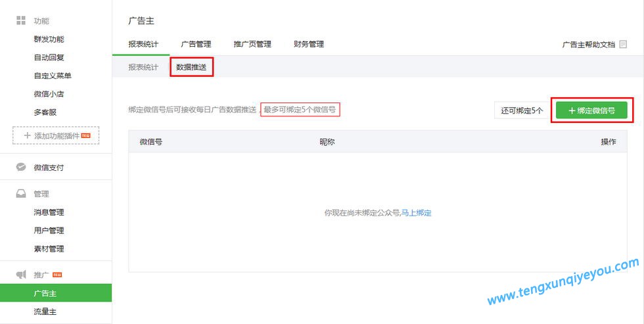The width and height of the screenshot is (644, 324).
Task: Switch to 广告管理 tab
Action: 196,44
